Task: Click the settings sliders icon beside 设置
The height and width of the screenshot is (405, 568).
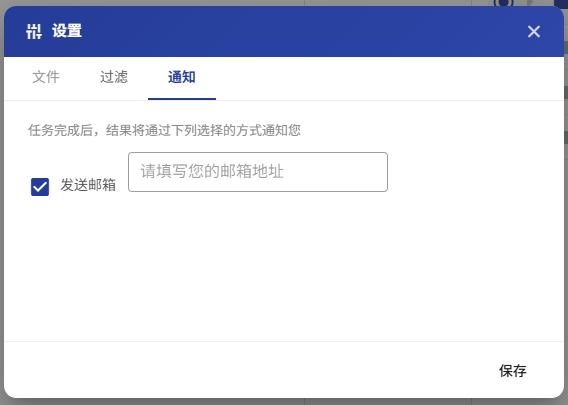Action: click(x=34, y=32)
